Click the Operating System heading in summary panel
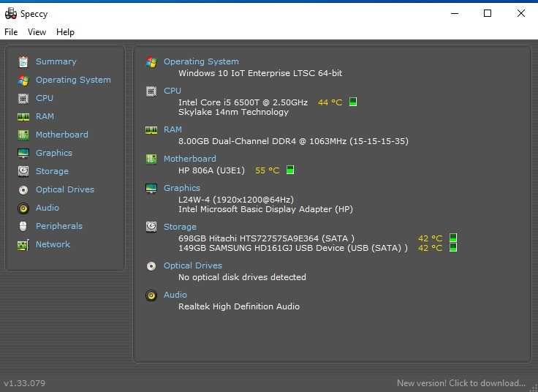 pos(201,61)
